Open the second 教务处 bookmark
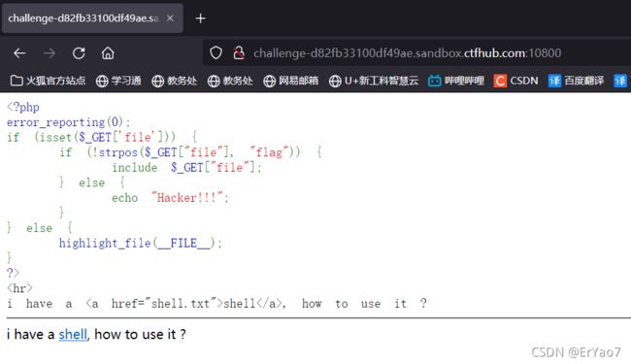Screen dimensions: 631x364 tap(230, 81)
